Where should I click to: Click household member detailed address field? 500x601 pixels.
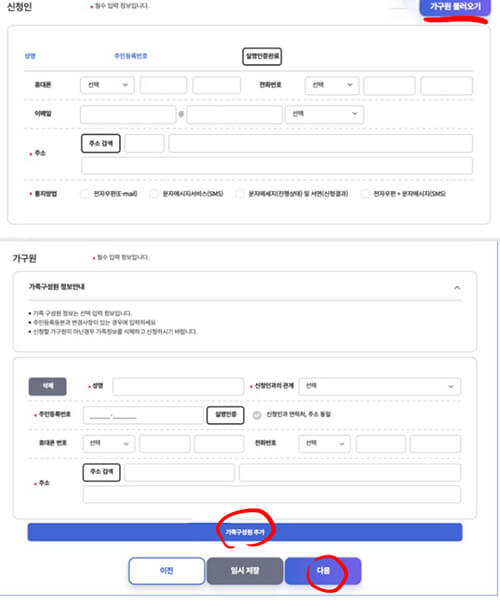click(272, 495)
